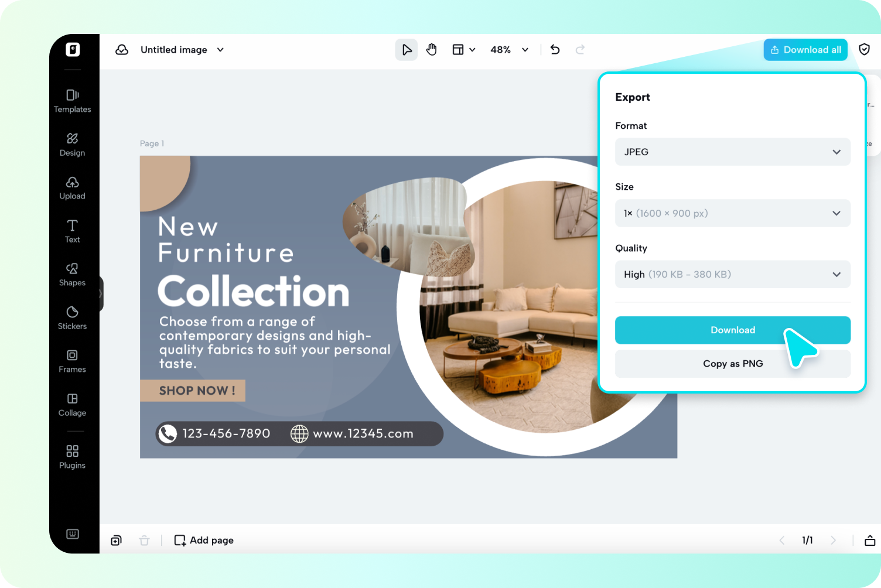
Task: Click the cloud save status icon
Action: 122,50
